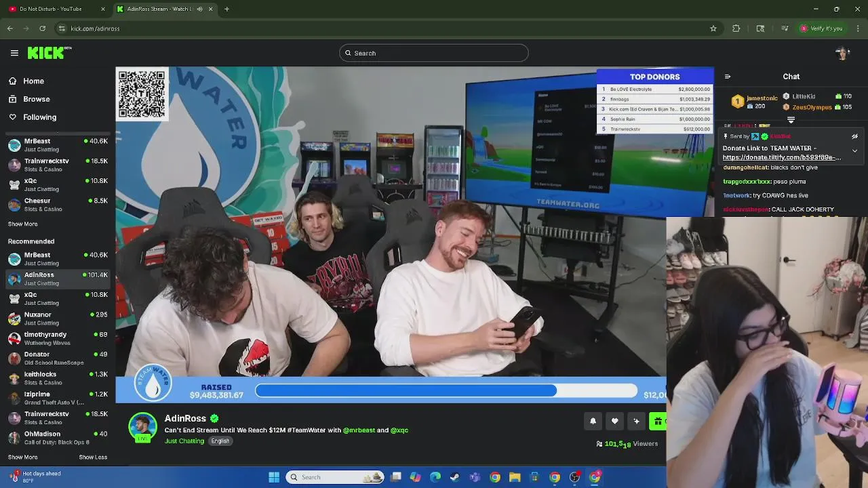Click the Just Chatting category link
The width and height of the screenshot is (868, 488).
click(184, 441)
